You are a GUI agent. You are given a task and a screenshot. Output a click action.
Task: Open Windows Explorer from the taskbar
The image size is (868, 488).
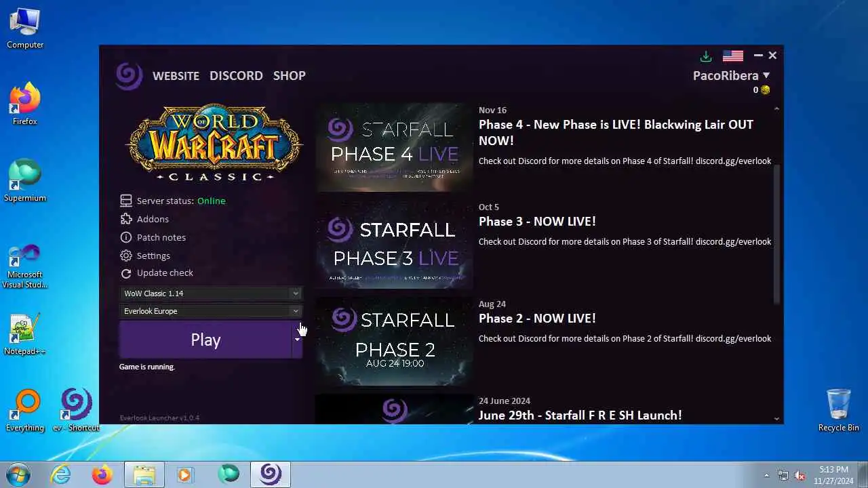(x=144, y=474)
